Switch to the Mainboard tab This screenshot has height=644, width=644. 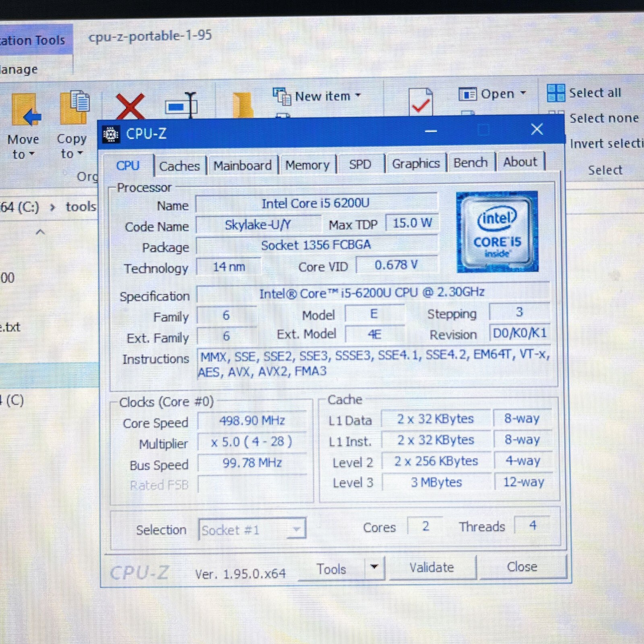(242, 165)
